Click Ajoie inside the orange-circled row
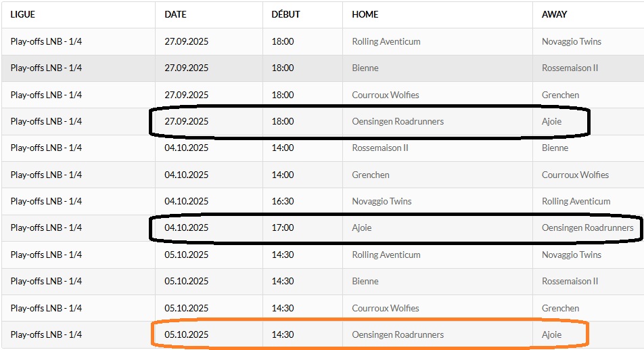Image resolution: width=644 pixels, height=350 pixels. click(551, 334)
